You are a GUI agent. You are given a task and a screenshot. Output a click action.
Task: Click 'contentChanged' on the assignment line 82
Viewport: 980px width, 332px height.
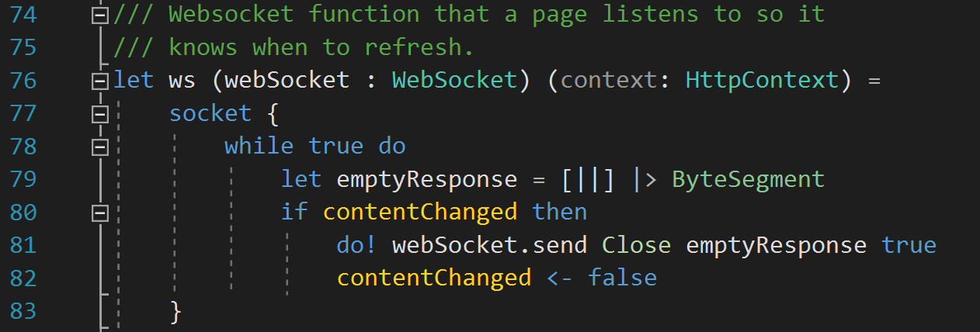tap(434, 278)
